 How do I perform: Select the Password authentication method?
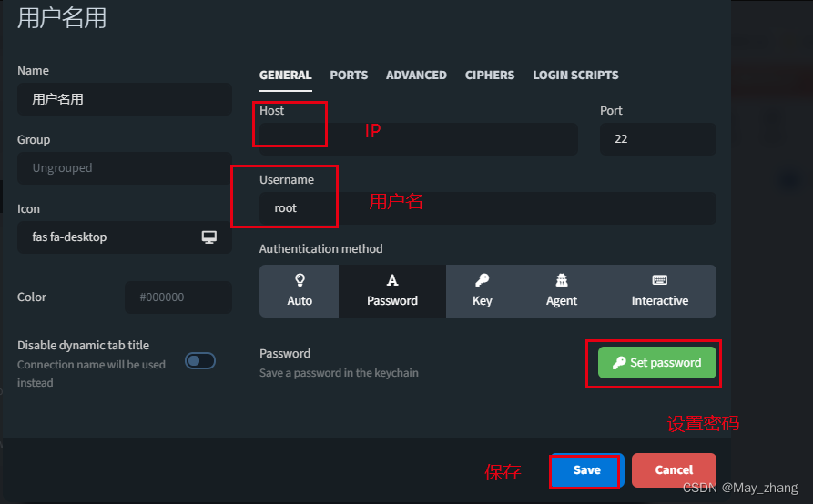coord(392,291)
